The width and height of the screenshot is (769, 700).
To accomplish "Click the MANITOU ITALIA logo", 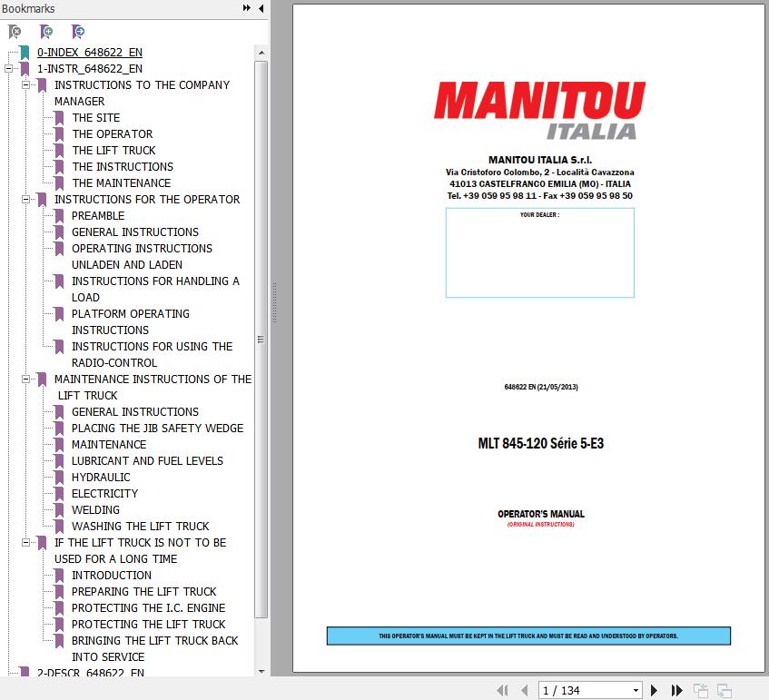I will [x=539, y=111].
